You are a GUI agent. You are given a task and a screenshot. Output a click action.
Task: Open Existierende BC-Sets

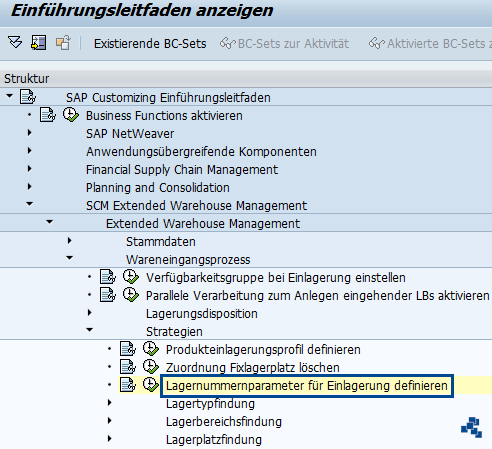click(x=150, y=44)
